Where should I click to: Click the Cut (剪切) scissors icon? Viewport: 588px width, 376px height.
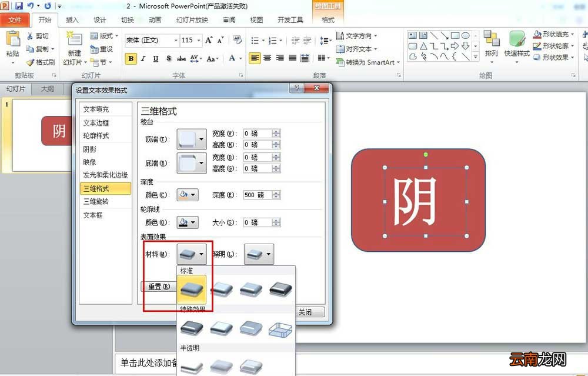(30, 36)
